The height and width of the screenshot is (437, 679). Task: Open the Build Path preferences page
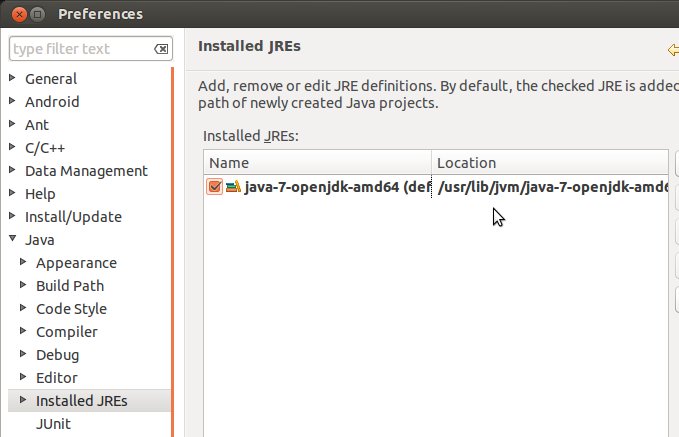[x=70, y=286]
